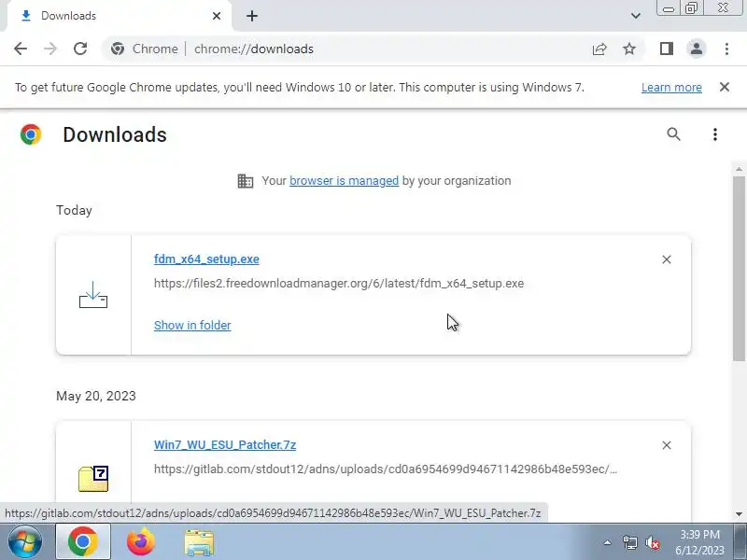Image resolution: width=747 pixels, height=560 pixels.
Task: Click the fdm_x64_setup.exe file icon
Action: tap(93, 295)
